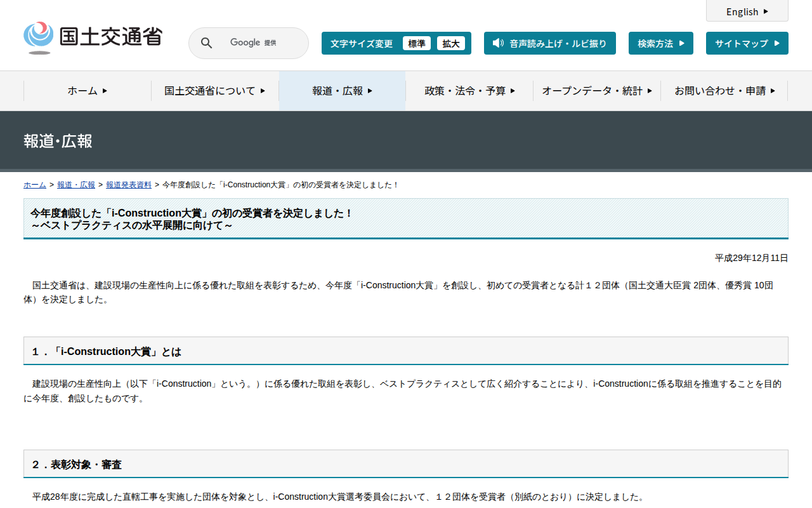Screen dimensions: 812x508
Task: Set text size to 標準
Action: 416,43
